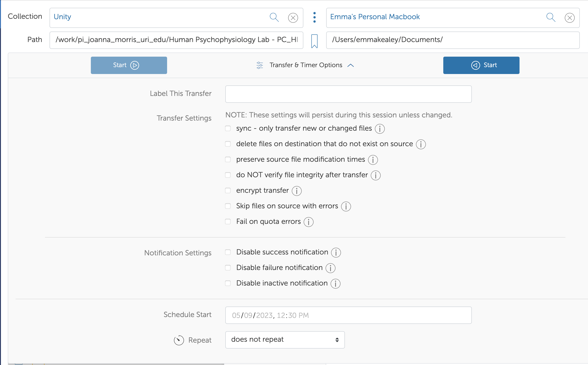Click the Unity collection path field
This screenshot has width=588, height=365.
(x=176, y=40)
